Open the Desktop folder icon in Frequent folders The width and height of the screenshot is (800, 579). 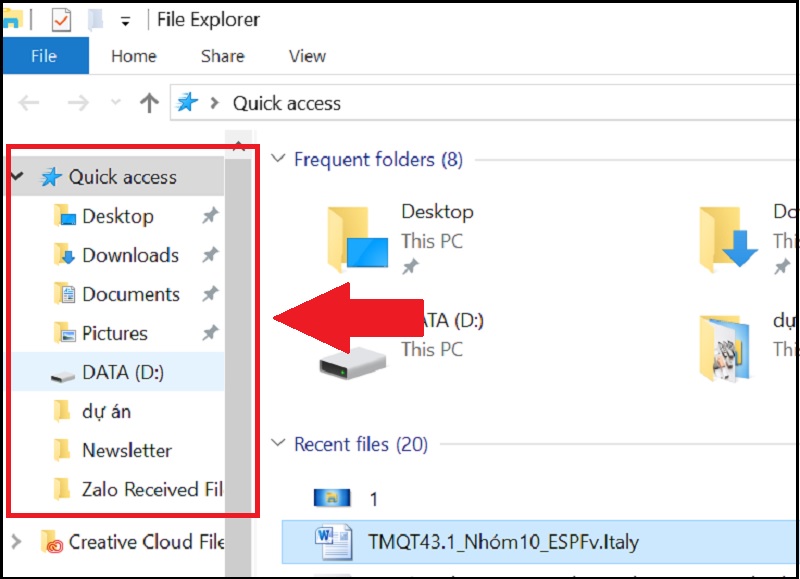coord(358,239)
